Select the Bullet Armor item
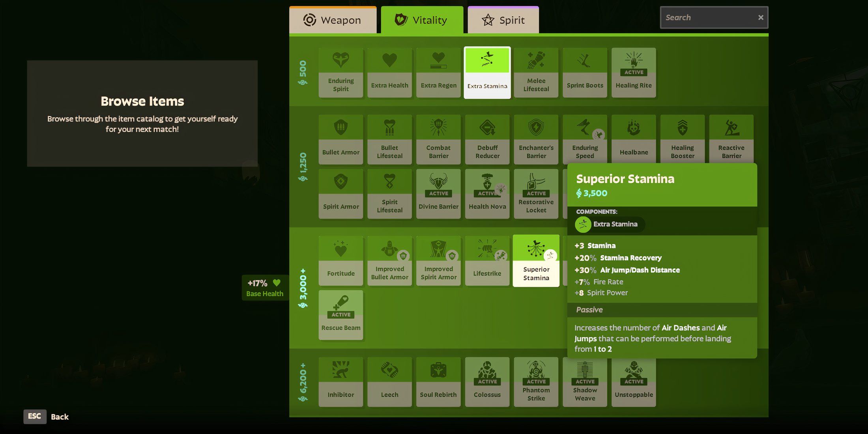The height and width of the screenshot is (434, 868). (341, 140)
